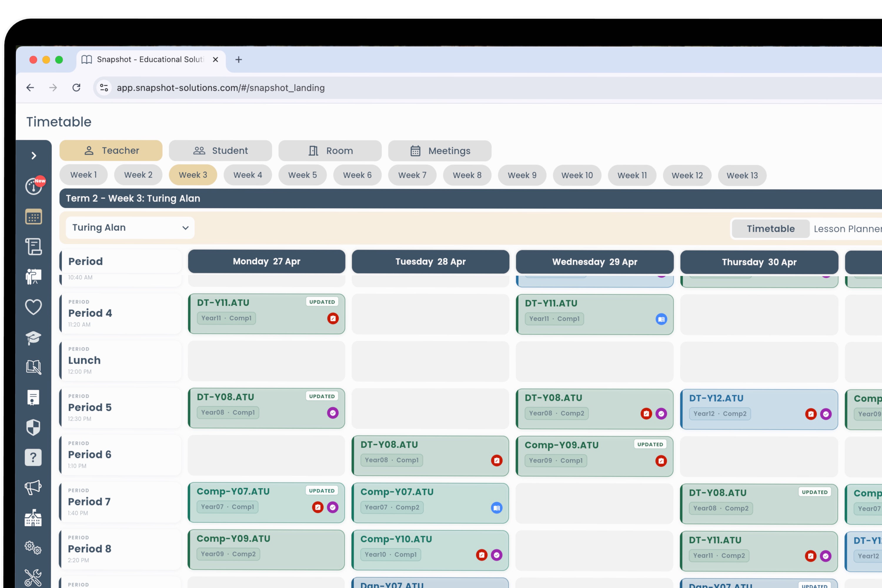Click the Thursday 30 Apr column header

(759, 262)
